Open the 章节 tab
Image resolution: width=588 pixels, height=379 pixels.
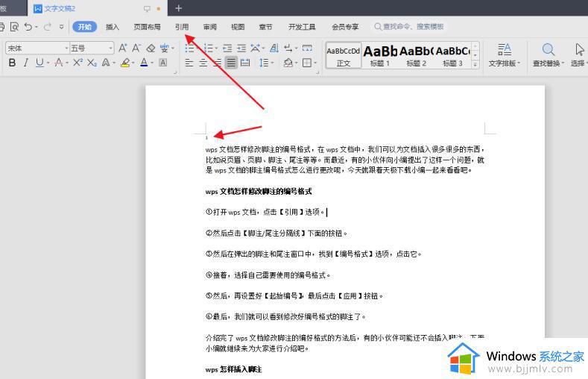[265, 27]
